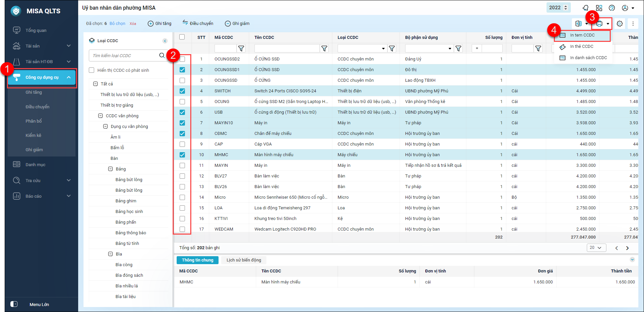Click the printer icon in toolbar
Image resolution: width=644 pixels, height=312 pixels.
[x=599, y=24]
